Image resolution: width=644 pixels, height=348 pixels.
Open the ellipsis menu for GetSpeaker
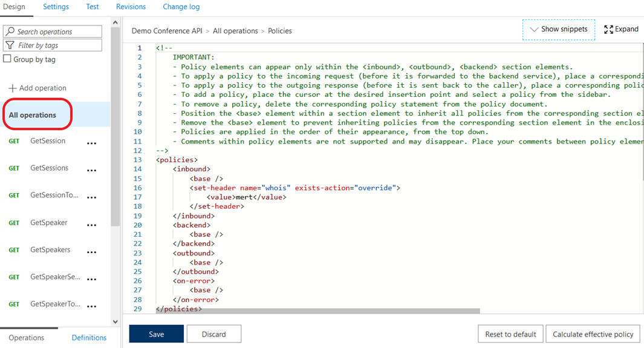[91, 225]
